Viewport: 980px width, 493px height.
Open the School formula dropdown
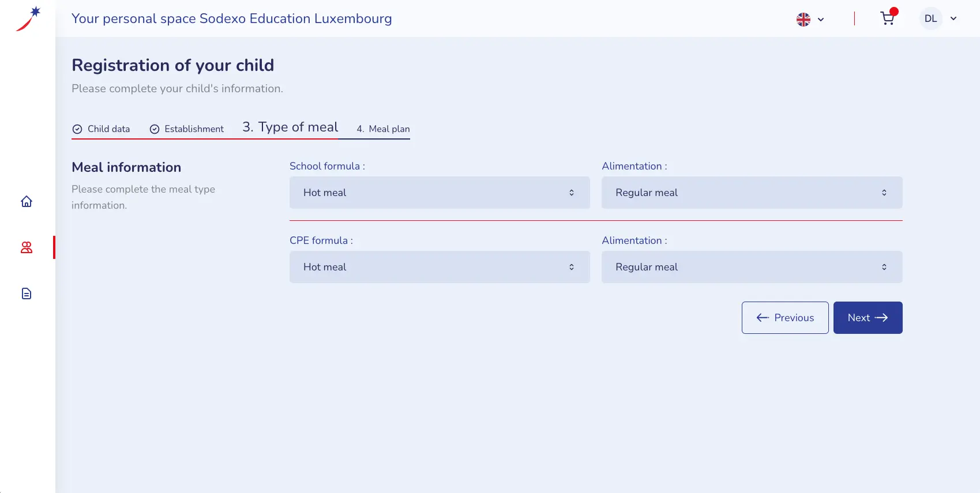[x=440, y=193]
